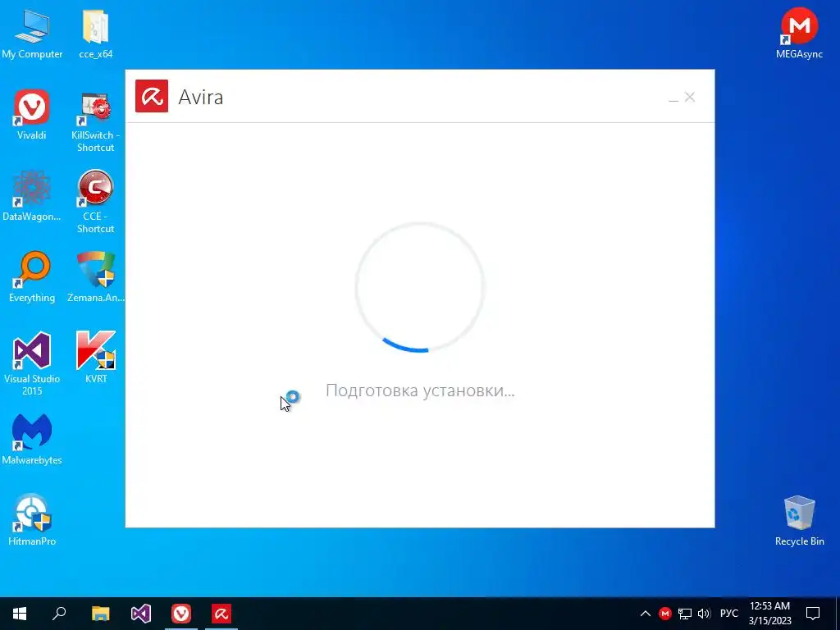This screenshot has width=840, height=630.
Task: Select the Recycle Bin icon
Action: [x=799, y=521]
